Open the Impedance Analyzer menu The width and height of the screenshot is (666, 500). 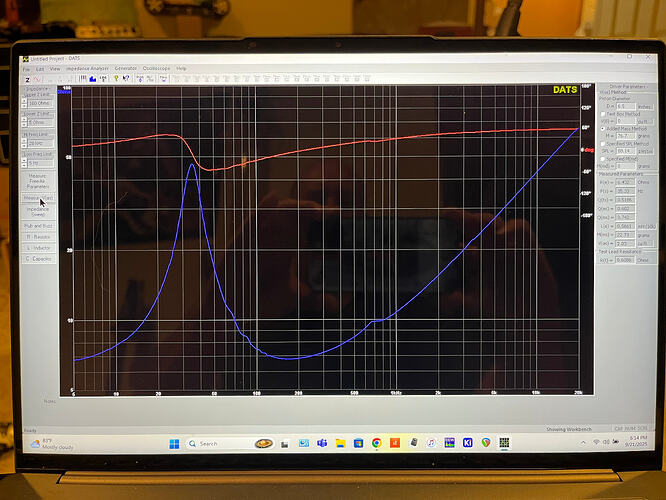coord(87,68)
